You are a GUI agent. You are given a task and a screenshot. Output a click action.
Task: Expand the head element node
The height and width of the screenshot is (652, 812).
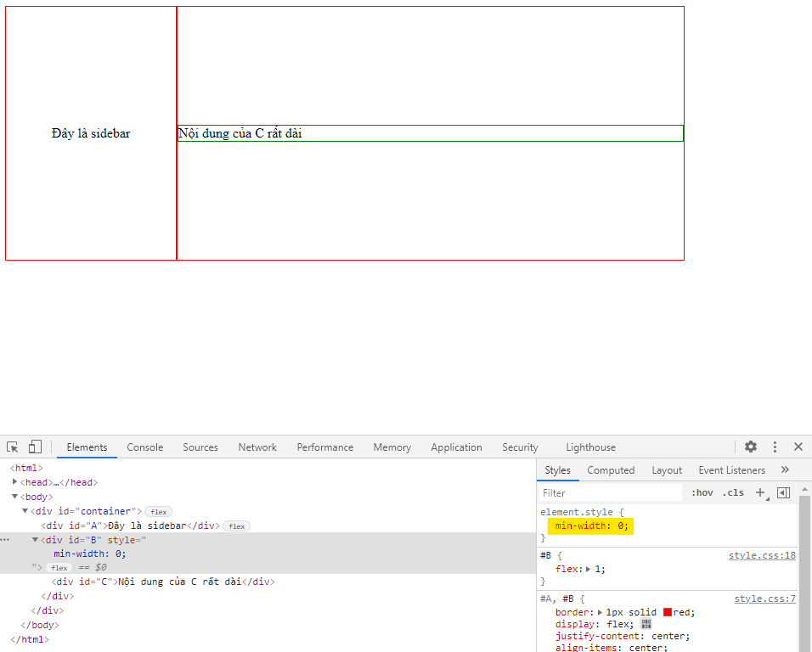(x=14, y=481)
